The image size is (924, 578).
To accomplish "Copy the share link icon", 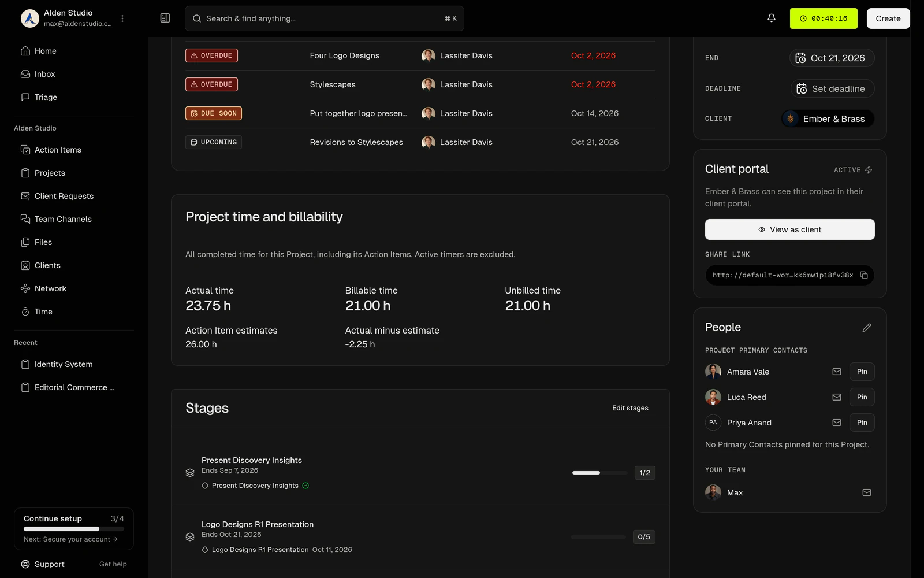I will click(x=864, y=275).
